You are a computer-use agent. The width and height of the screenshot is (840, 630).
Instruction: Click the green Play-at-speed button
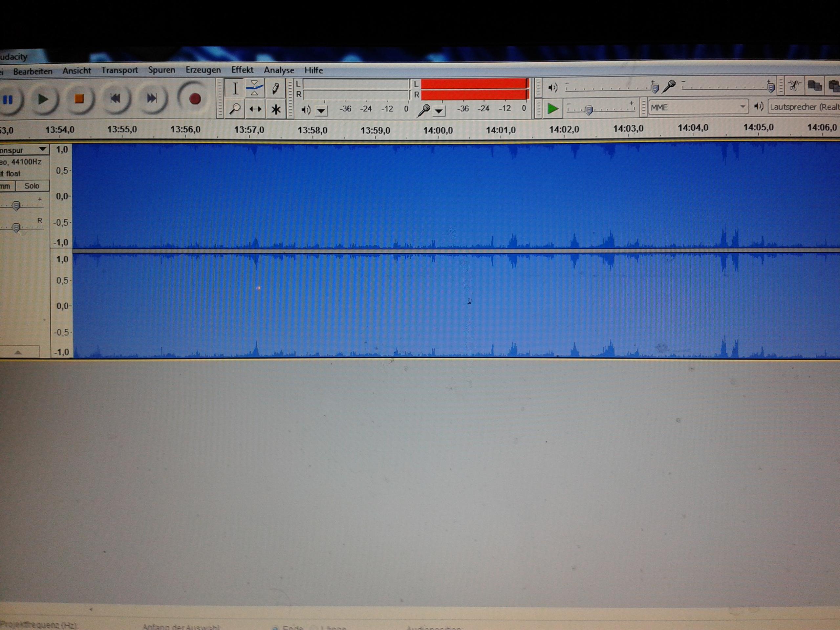point(552,109)
